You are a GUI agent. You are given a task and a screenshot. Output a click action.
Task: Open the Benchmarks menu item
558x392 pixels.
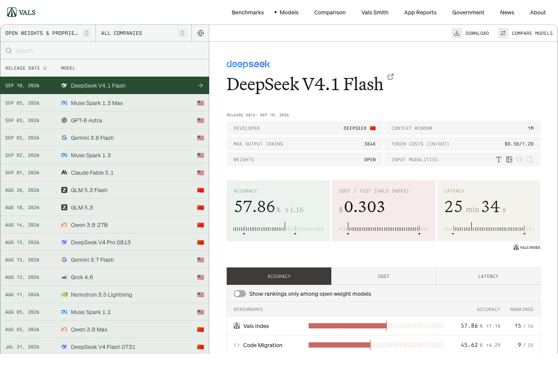[x=248, y=12]
